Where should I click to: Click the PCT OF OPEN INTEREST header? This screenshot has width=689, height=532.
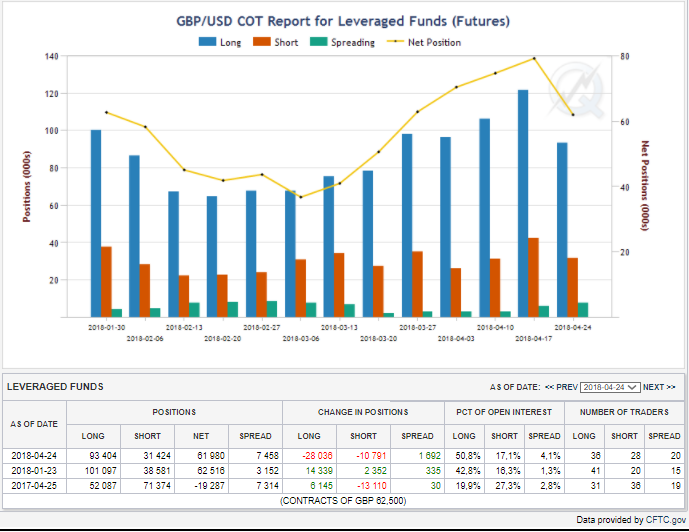tap(504, 412)
